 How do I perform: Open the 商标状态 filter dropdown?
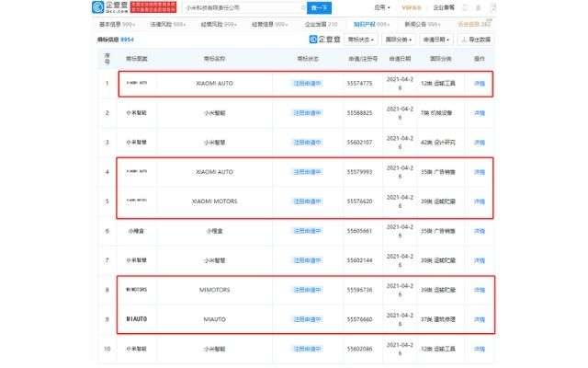coord(361,40)
